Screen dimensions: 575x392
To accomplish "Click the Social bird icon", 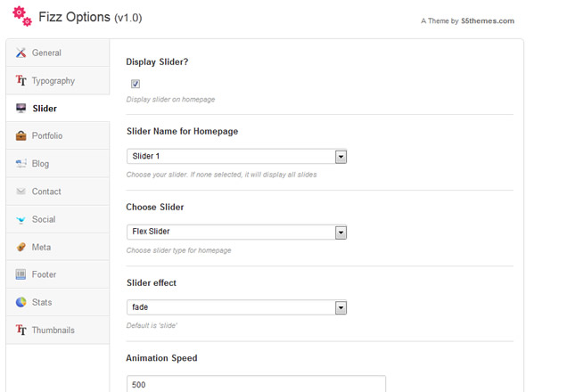I will [21, 219].
